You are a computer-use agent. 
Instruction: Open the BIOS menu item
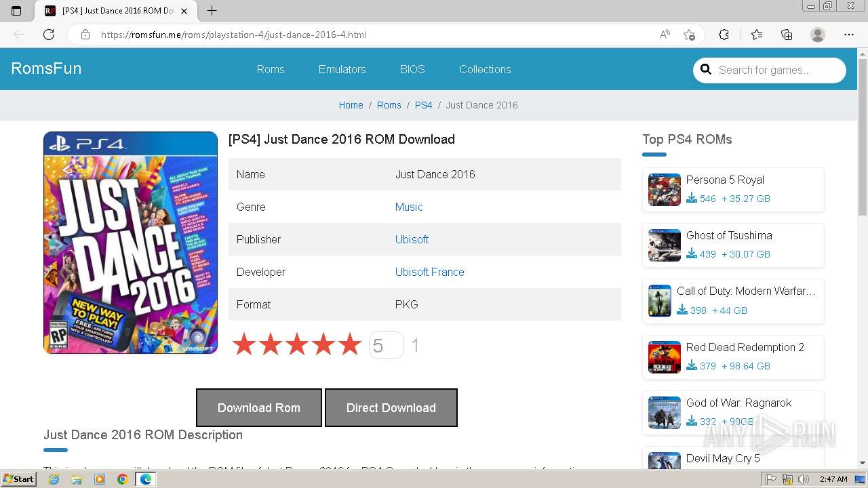412,69
